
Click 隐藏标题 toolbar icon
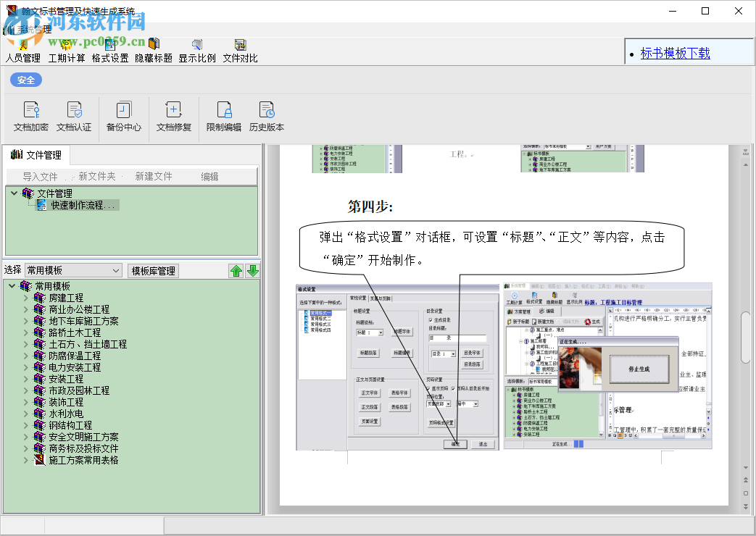tap(154, 51)
